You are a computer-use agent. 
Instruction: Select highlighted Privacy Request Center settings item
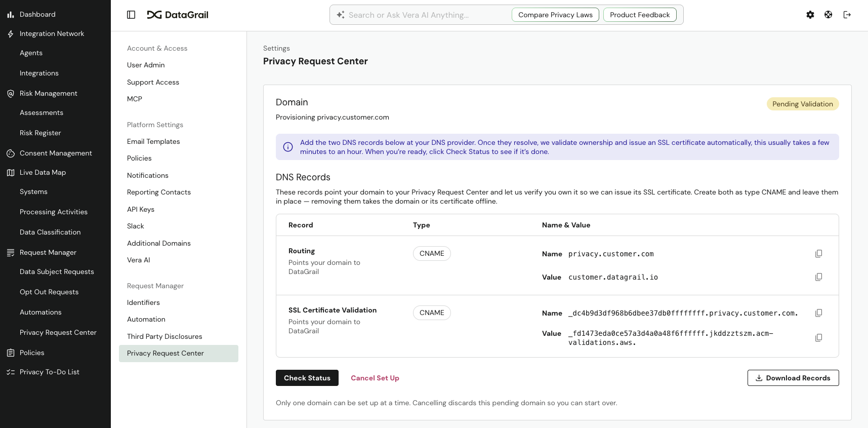click(x=179, y=354)
